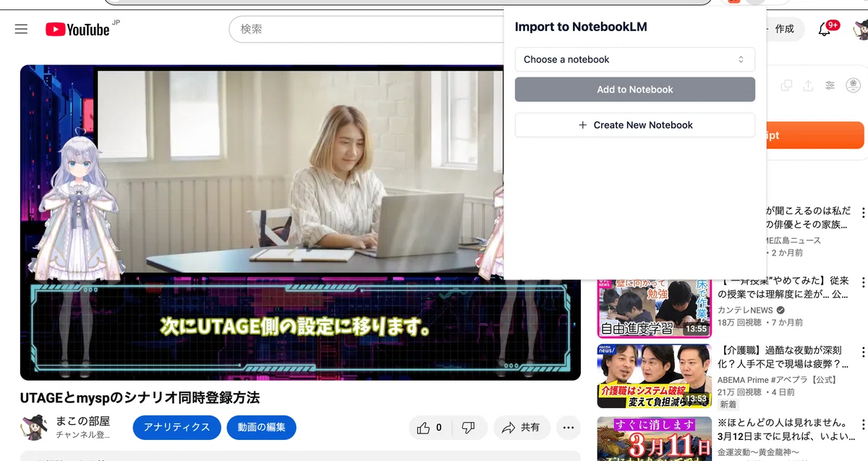Screen dimensions: 868x461
Task: Expand the Choose a notebook dropdown
Action: point(634,59)
